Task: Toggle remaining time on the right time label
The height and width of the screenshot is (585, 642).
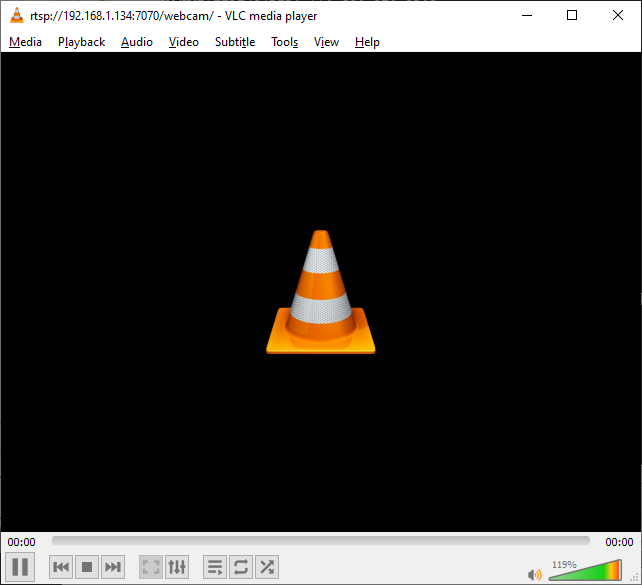Action: [x=619, y=542]
